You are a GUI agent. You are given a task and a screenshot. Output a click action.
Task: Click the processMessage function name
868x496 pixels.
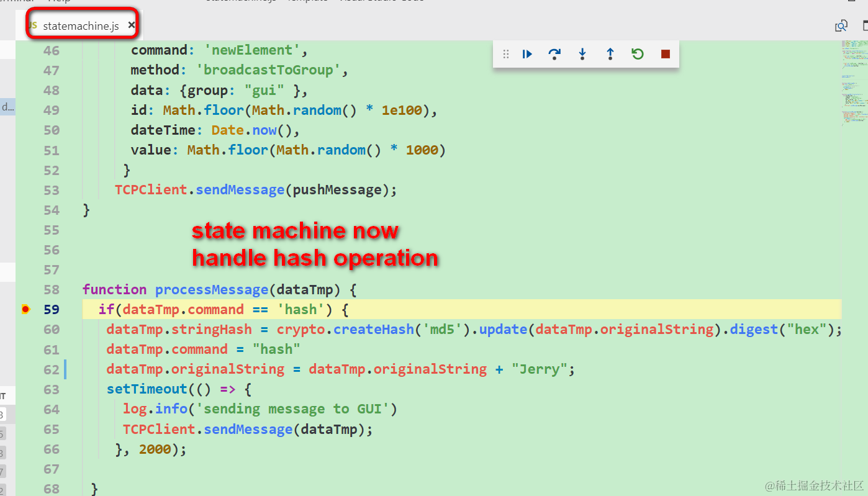[212, 289]
